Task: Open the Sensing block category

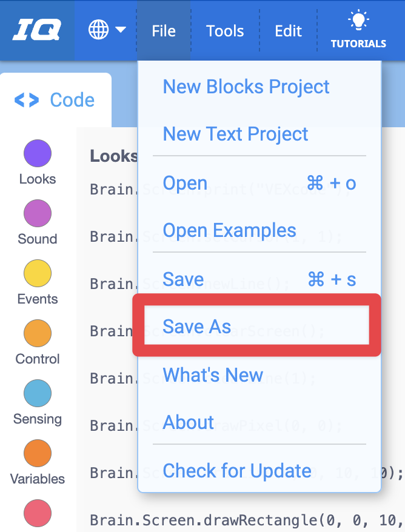Action: (37, 393)
